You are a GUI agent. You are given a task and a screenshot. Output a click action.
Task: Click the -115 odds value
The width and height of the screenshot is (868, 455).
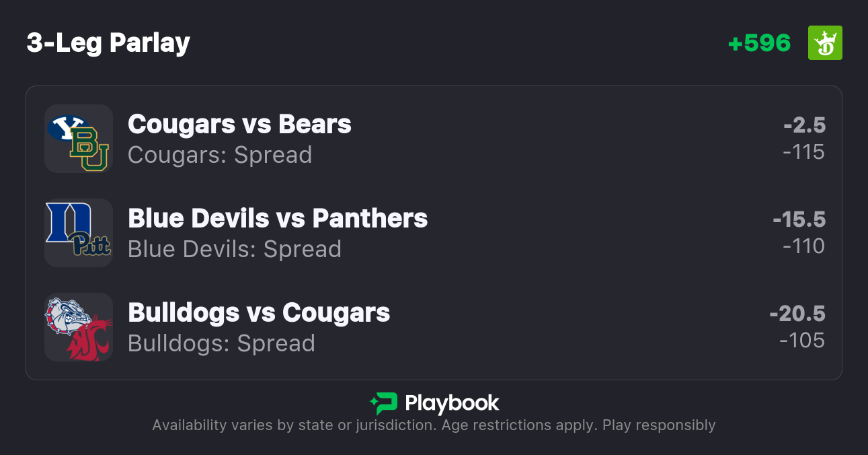point(803,152)
